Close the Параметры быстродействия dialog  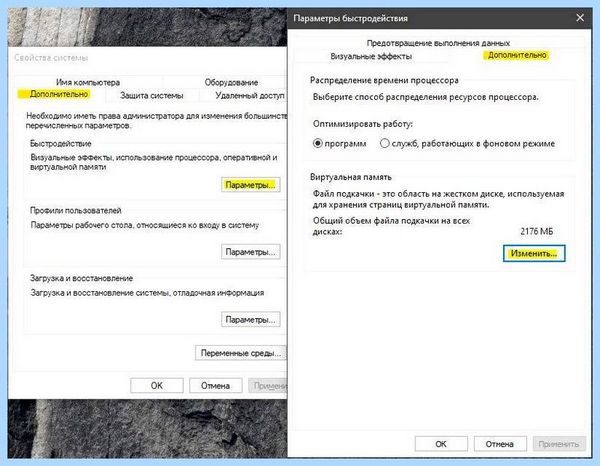[580, 18]
